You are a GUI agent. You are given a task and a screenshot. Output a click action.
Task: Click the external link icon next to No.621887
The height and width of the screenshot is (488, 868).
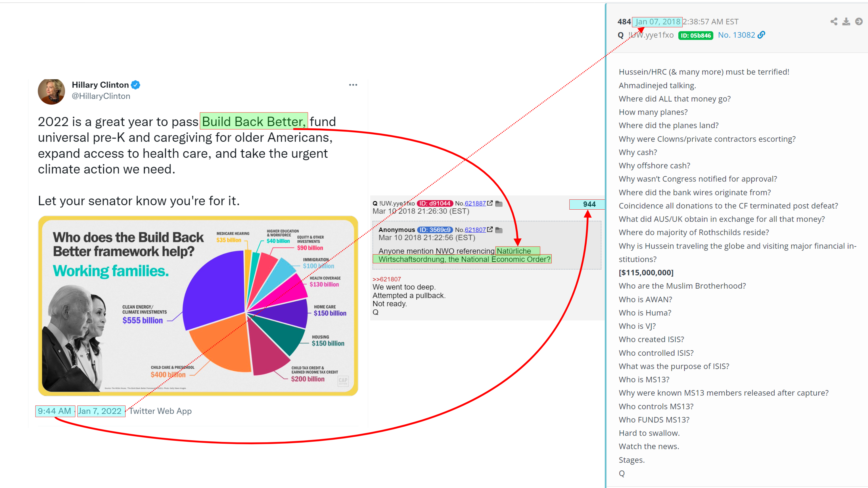click(490, 203)
